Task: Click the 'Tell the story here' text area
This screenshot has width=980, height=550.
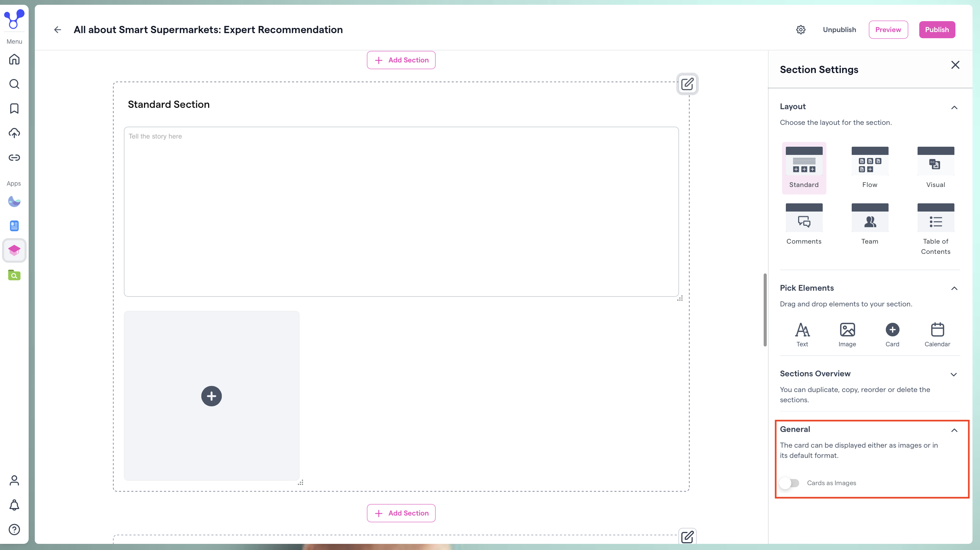Action: [401, 212]
